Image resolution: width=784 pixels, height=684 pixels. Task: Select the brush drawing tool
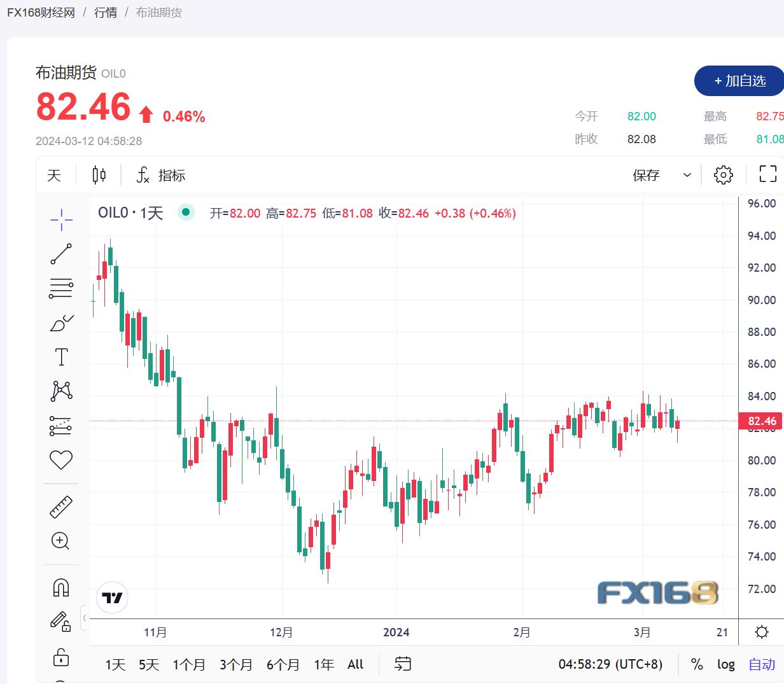click(61, 323)
